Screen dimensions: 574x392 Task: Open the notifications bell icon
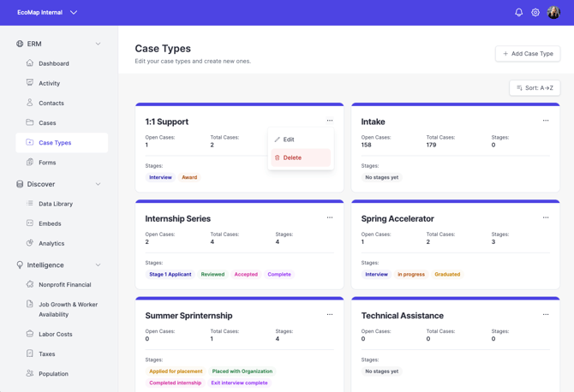(518, 13)
